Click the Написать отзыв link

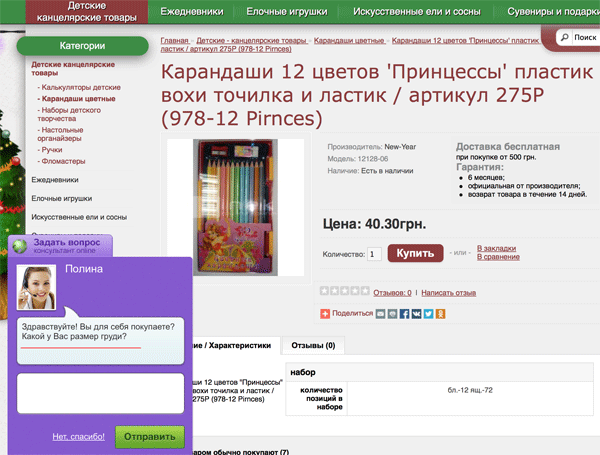[x=447, y=293]
